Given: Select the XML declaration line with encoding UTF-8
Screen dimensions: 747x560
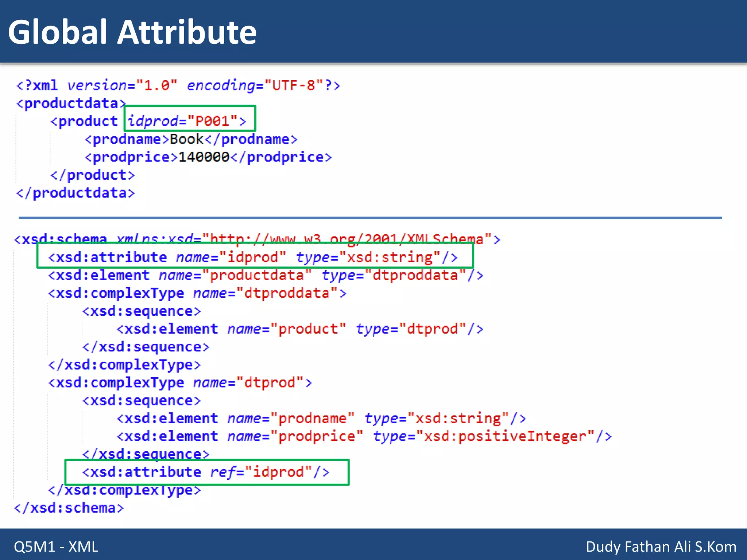Looking at the screenshot, I should click(178, 85).
